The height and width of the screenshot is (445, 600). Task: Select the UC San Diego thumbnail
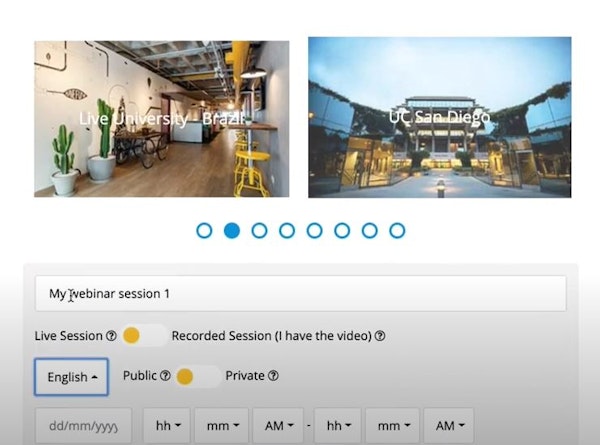(440, 117)
